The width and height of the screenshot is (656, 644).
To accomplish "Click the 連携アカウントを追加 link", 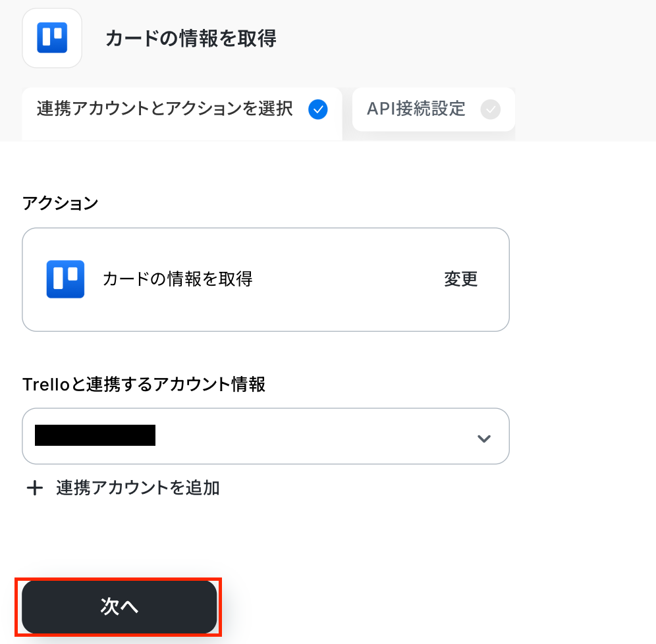I will coord(138,488).
